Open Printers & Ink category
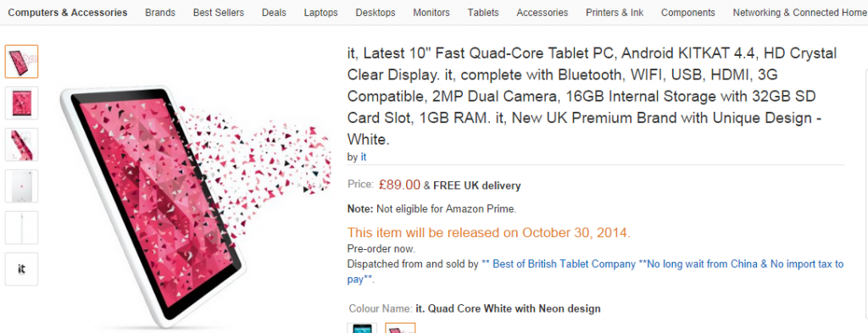This screenshot has width=868, height=333. (x=615, y=12)
